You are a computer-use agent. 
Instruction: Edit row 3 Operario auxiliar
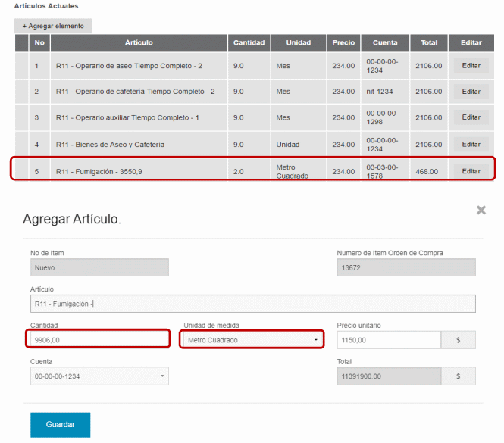click(471, 117)
